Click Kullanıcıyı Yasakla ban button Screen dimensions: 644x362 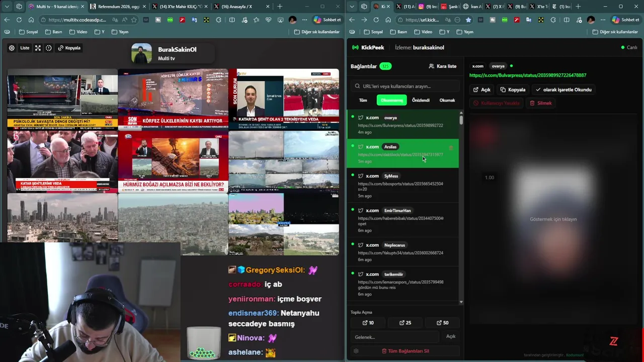[x=497, y=103]
